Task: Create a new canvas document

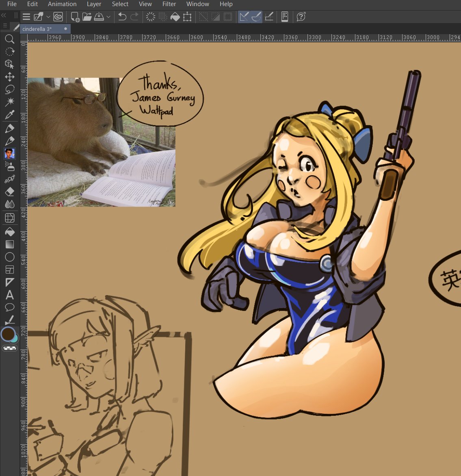Action: [75, 17]
